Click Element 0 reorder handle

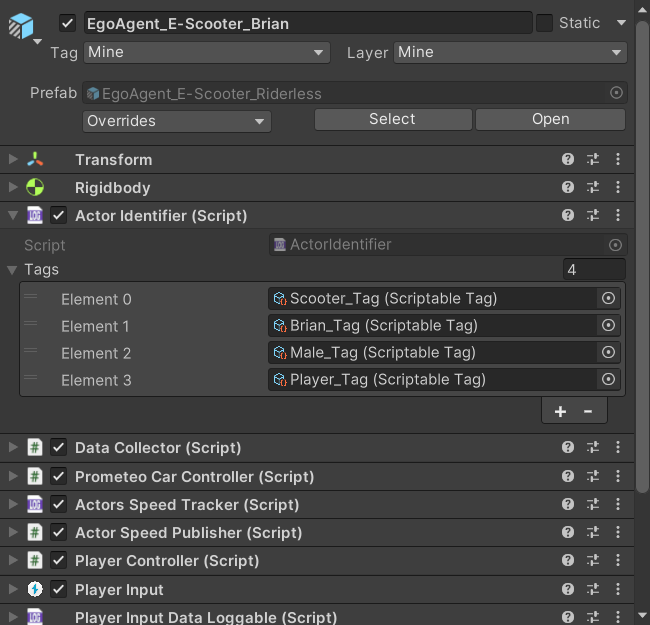point(31,296)
